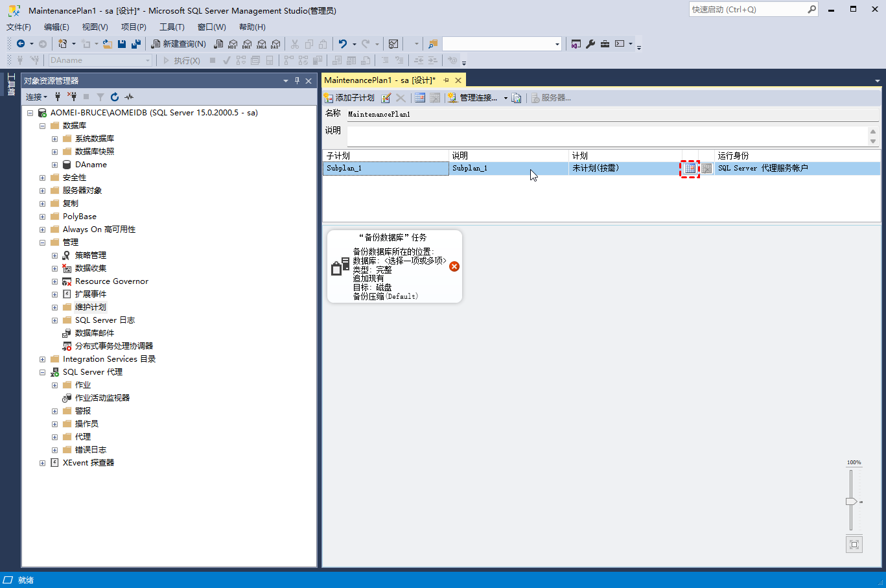Image resolution: width=886 pixels, height=588 pixels.
Task: Pin the 对象资源管理器 panel
Action: (297, 80)
